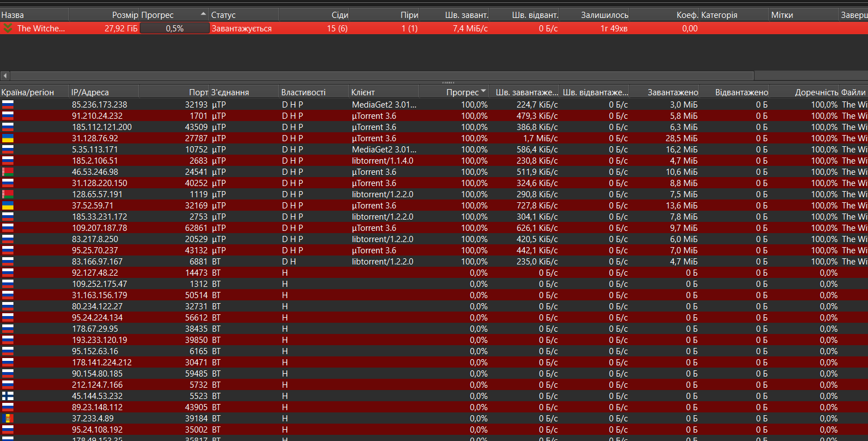Click the flag icon for peer 185.2.106.51

point(8,160)
